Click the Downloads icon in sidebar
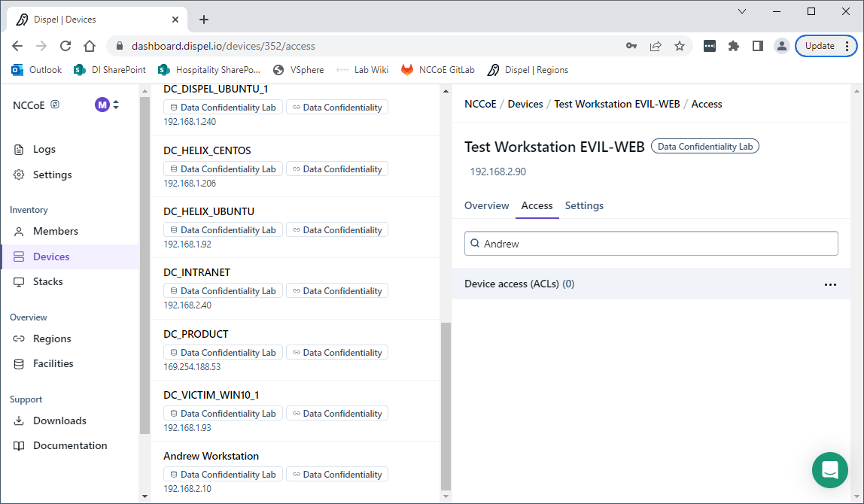The image size is (864, 504). (x=19, y=421)
